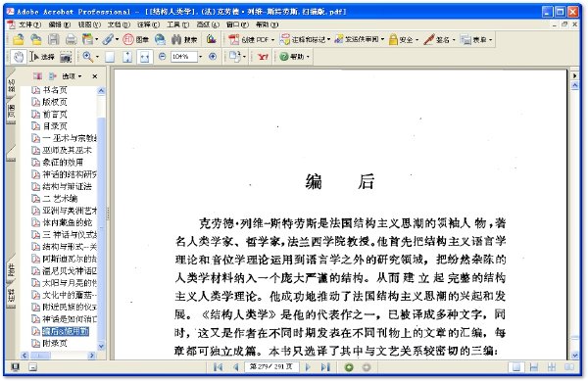The image size is (588, 382).
Task: Select the 象征的效用 bookmark
Action: click(x=63, y=163)
